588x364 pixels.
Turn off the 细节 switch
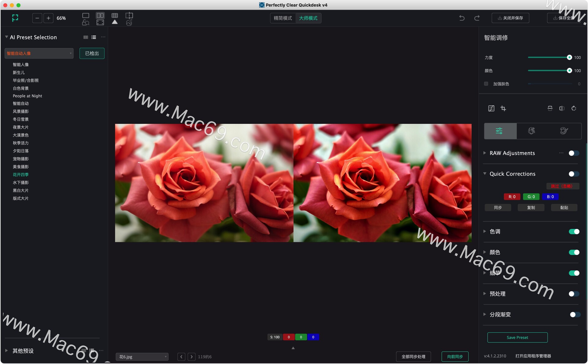pos(574,273)
